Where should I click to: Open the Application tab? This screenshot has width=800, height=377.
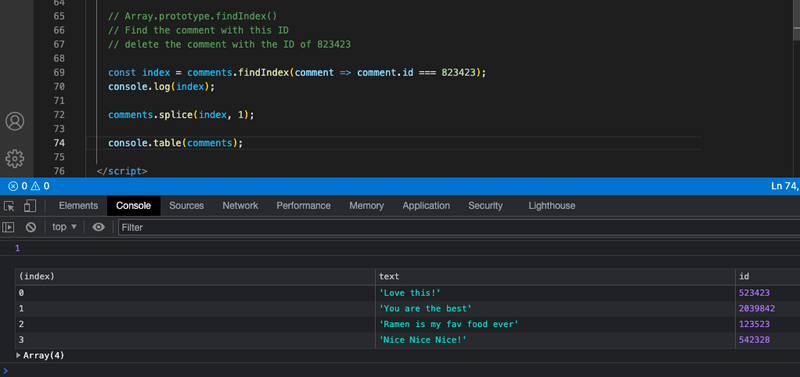(426, 206)
